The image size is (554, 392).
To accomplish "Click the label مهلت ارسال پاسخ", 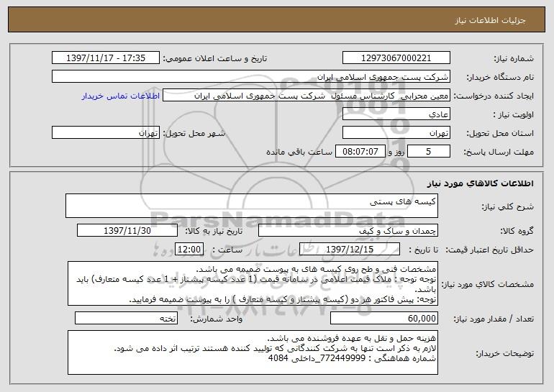I will (499, 152).
